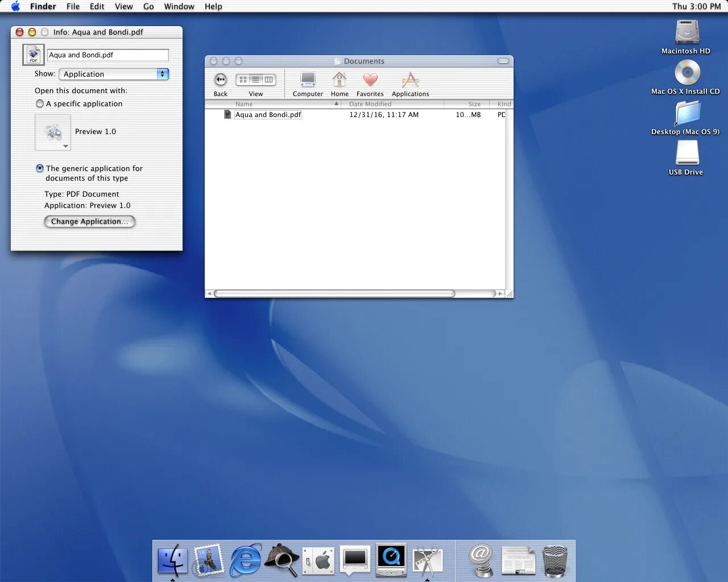Click the Documents window horizontal scrollbar thumb
Screen dimensions: 728x582
click(x=334, y=294)
